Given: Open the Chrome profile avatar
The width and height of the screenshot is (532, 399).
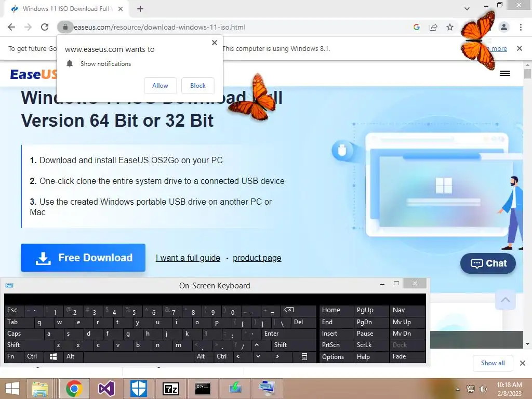Looking at the screenshot, I should pyautogui.click(x=504, y=27).
